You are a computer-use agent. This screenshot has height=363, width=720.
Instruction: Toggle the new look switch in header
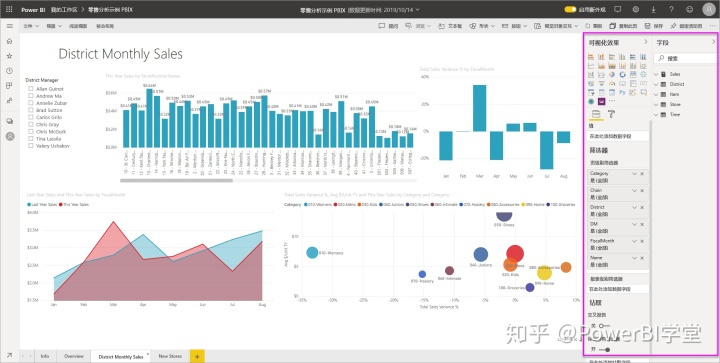(570, 9)
